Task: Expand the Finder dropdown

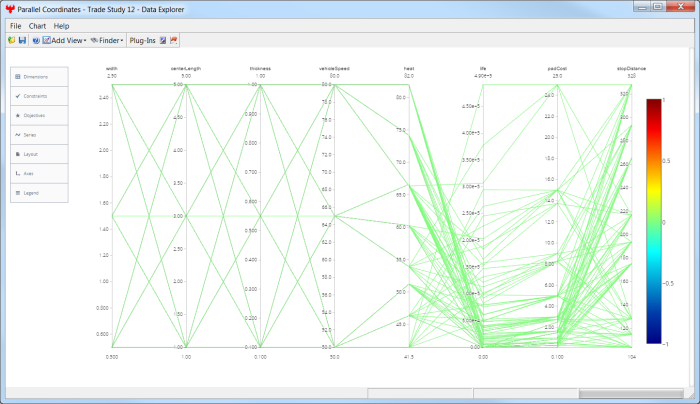Action: click(x=106, y=40)
